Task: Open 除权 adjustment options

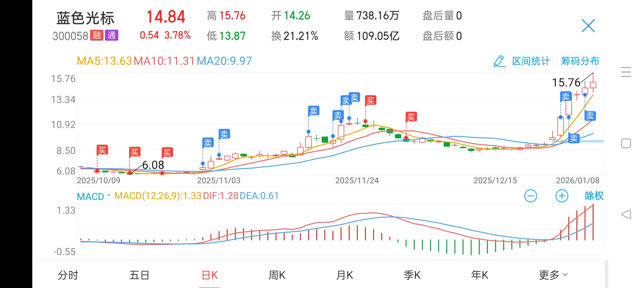Action: point(594,196)
